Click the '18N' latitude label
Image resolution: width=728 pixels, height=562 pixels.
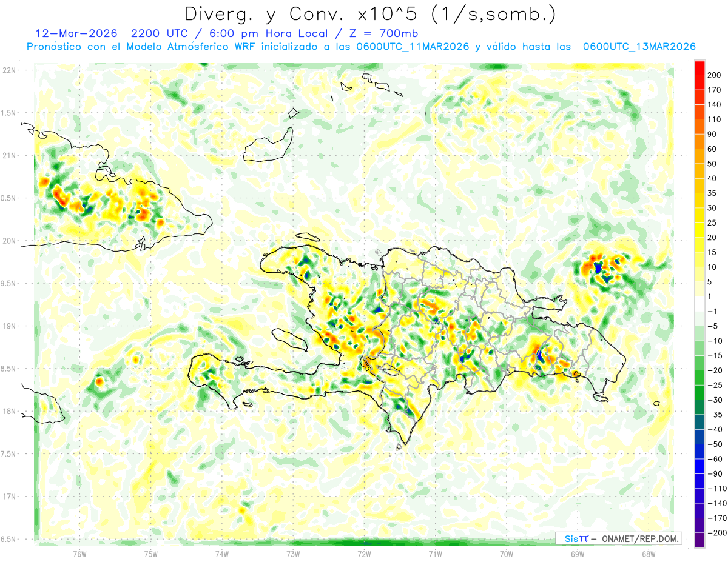(x=9, y=412)
